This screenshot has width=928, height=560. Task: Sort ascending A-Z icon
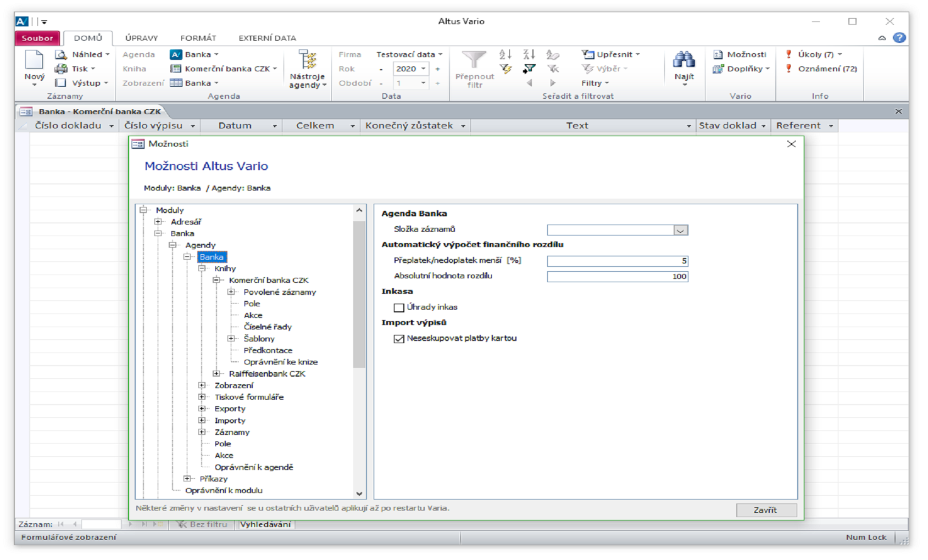point(505,54)
